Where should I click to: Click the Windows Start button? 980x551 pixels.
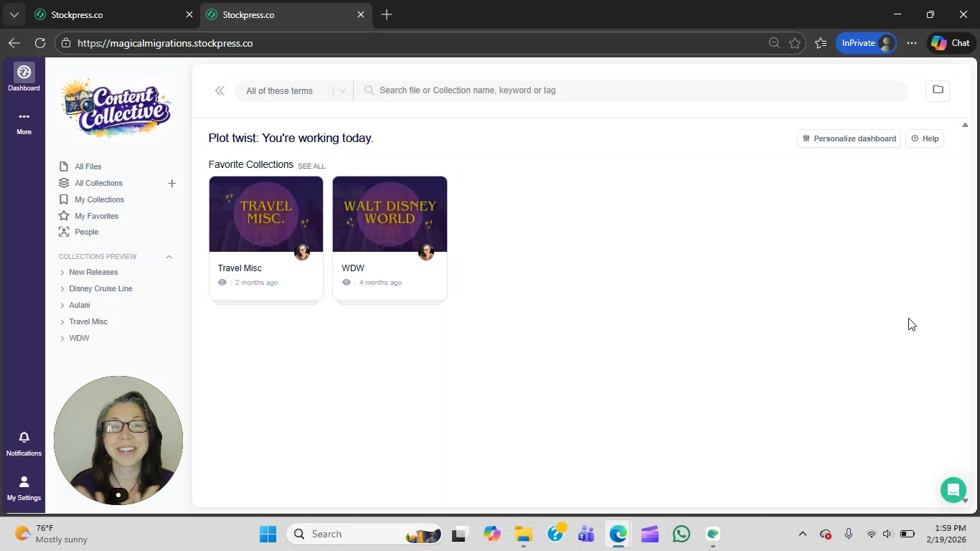268,534
